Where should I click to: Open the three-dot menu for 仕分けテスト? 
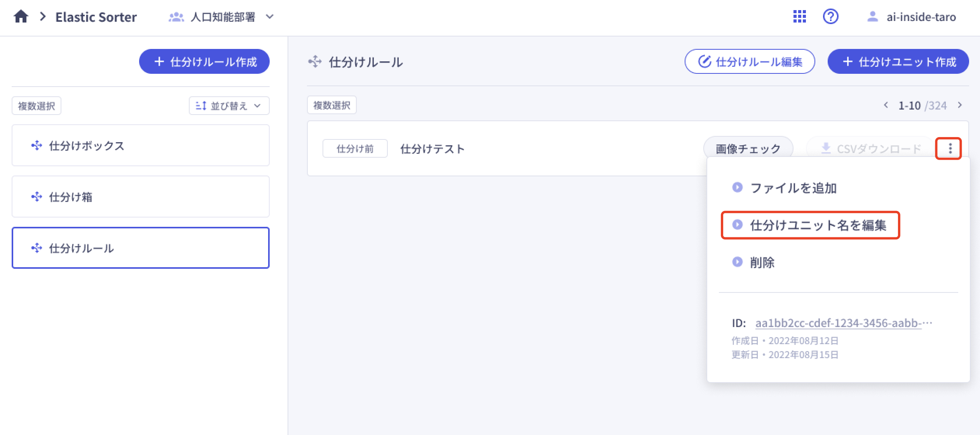pyautogui.click(x=950, y=148)
